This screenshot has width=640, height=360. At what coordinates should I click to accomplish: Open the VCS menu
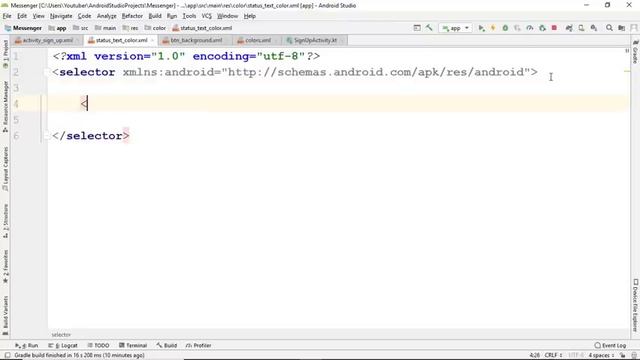coord(207,16)
